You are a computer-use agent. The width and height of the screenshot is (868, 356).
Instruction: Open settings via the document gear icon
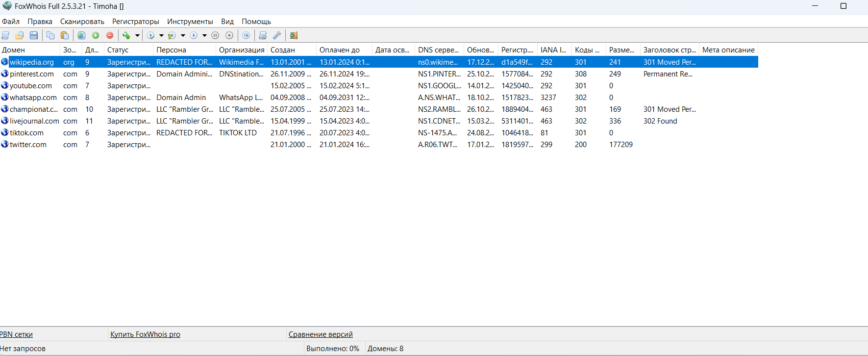pos(263,35)
